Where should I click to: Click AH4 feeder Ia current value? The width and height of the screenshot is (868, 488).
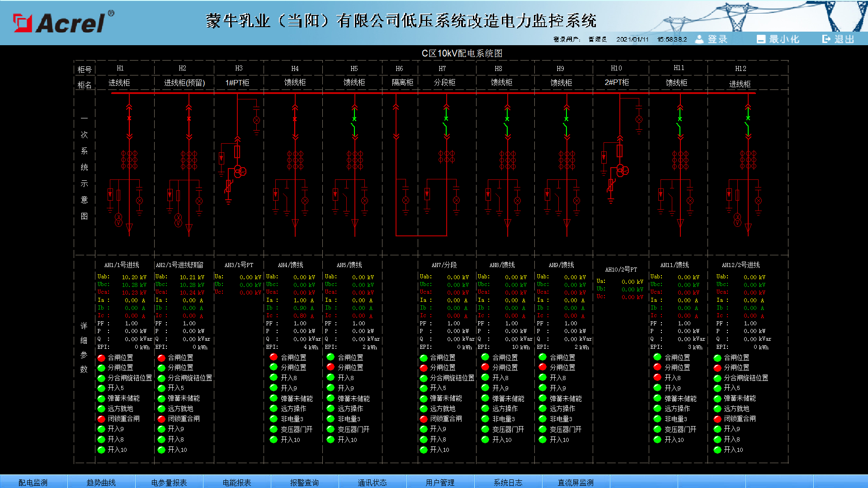[300, 300]
